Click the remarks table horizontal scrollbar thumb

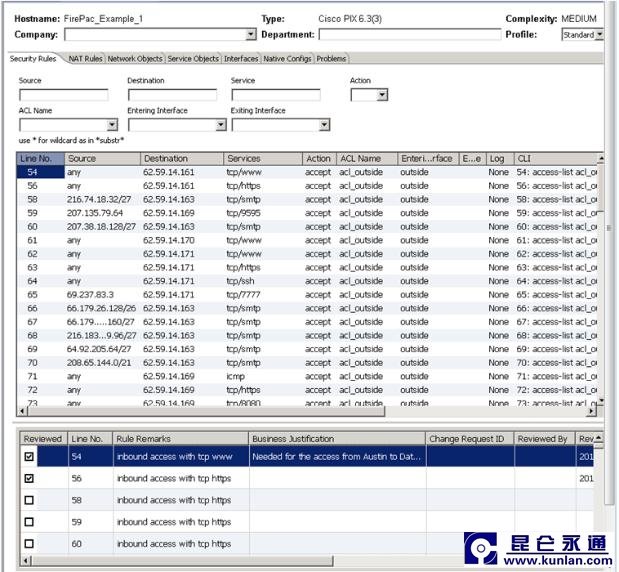point(182,561)
